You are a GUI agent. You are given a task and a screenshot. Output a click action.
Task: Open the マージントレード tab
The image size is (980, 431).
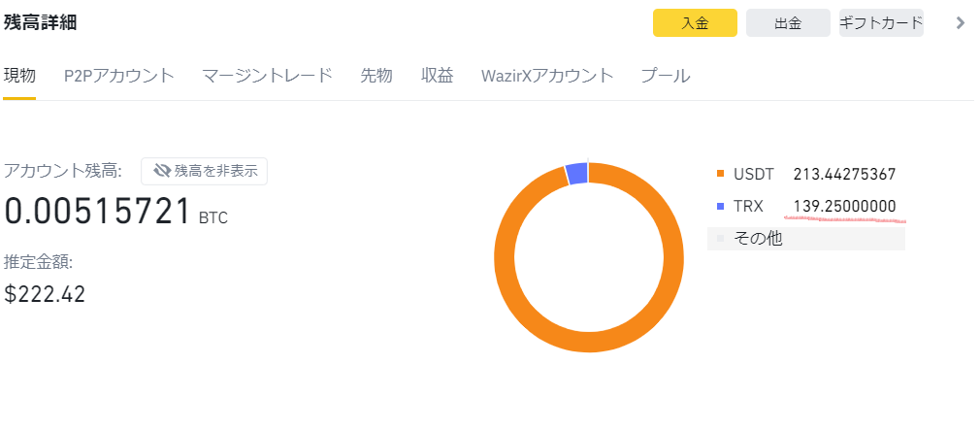coord(268,76)
